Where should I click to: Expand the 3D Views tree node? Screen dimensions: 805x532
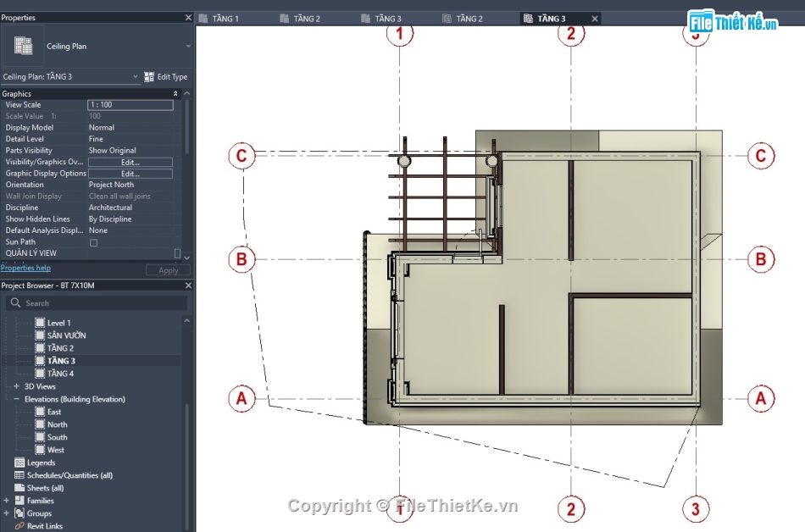[17, 385]
